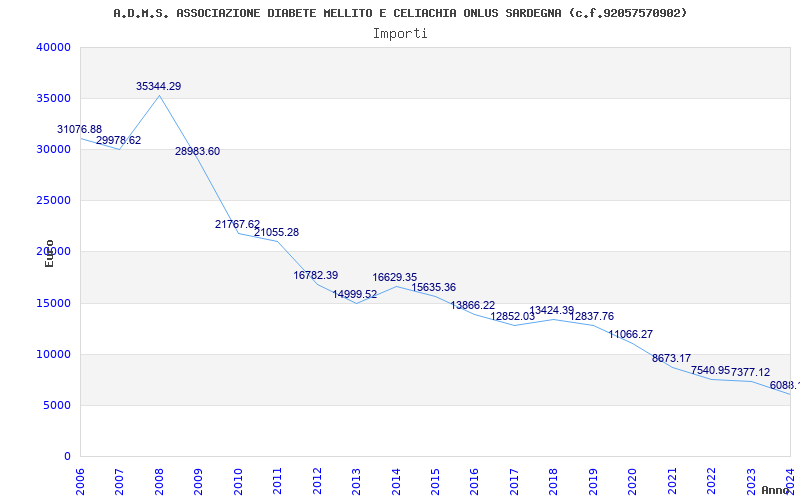800x500 pixels.
Task: Click the Y-axis tick 35000
Action: 53,98
